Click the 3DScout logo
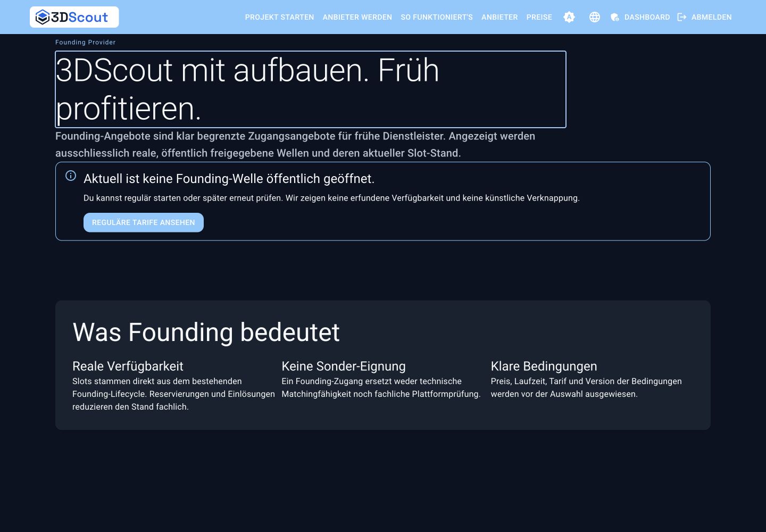 [x=74, y=17]
